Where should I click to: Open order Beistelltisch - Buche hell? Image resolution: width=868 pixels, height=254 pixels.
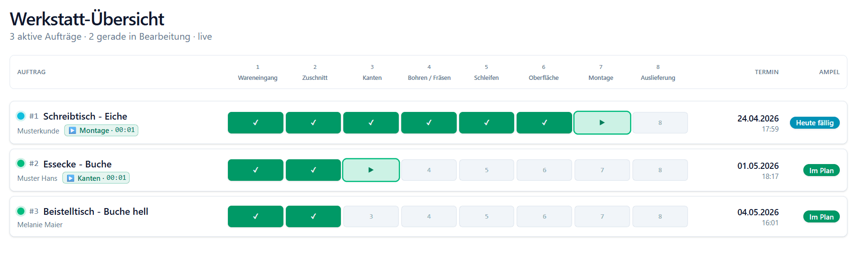point(96,211)
